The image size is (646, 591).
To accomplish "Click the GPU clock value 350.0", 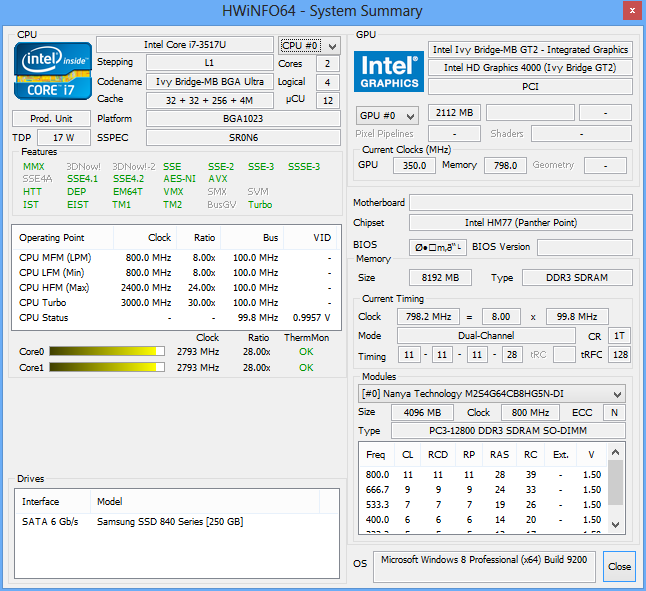I will (x=414, y=165).
